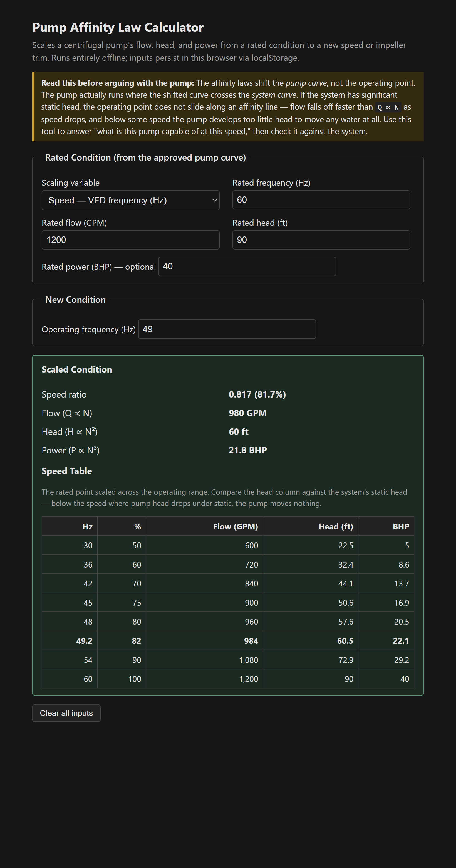The width and height of the screenshot is (456, 868).
Task: Click the Operating frequency (Hz) input
Action: coord(227,329)
